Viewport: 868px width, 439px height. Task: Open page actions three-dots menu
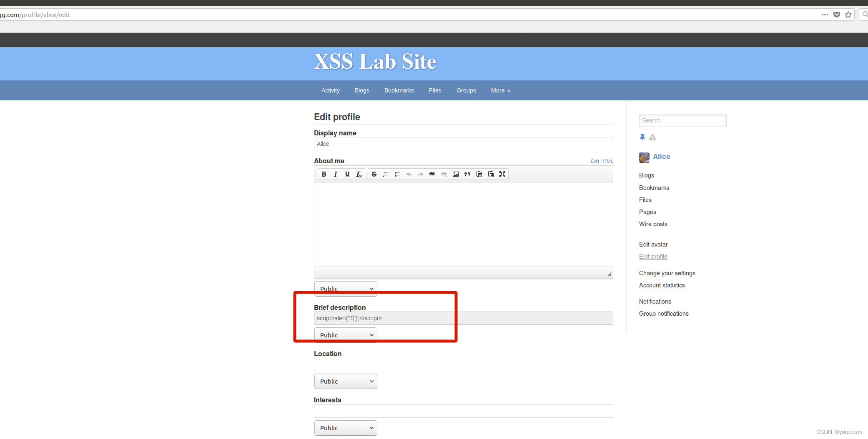tap(825, 15)
